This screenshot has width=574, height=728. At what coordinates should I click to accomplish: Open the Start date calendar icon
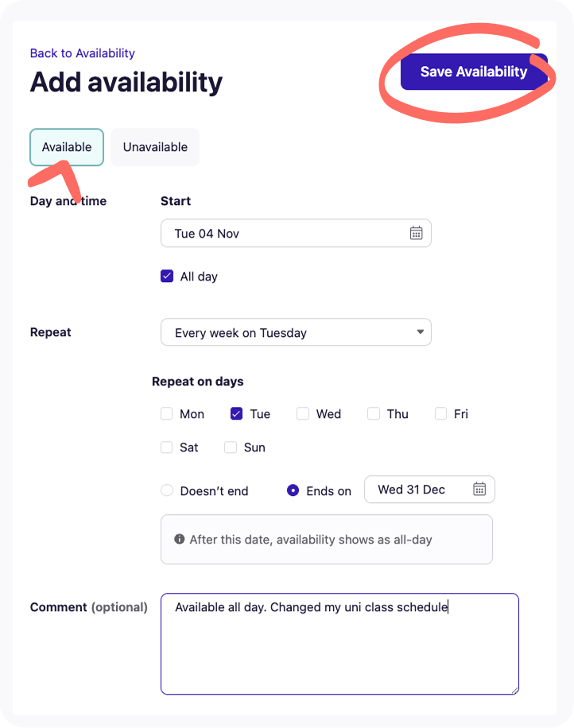click(416, 233)
